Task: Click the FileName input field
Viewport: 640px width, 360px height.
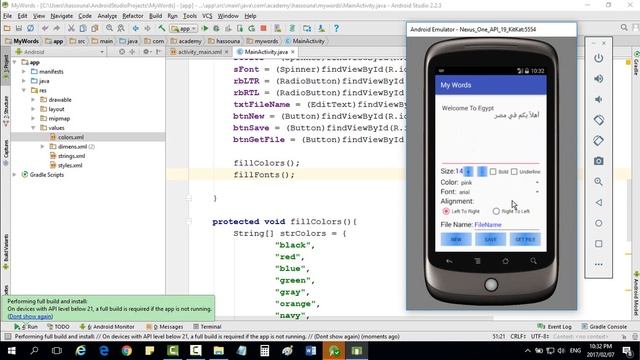Action: [507, 225]
